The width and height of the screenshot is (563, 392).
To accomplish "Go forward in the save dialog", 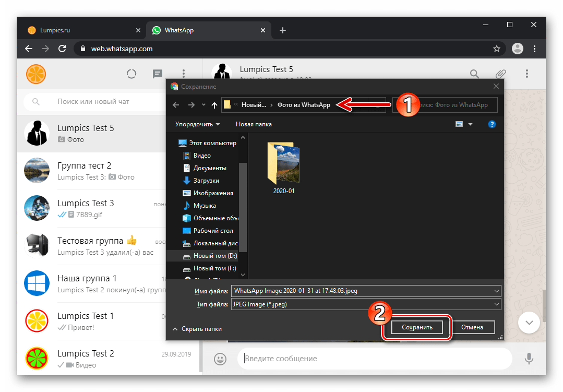I will (191, 105).
